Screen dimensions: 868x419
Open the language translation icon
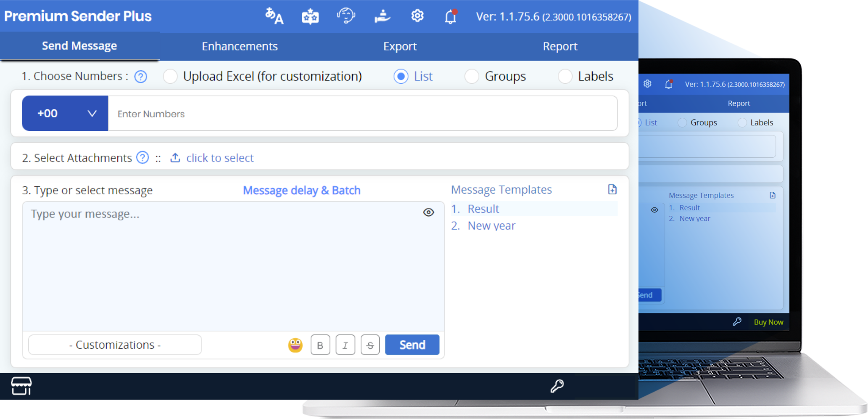pyautogui.click(x=274, y=16)
